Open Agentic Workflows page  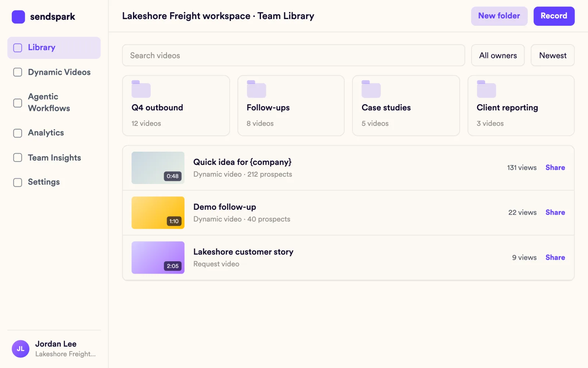pyautogui.click(x=54, y=103)
